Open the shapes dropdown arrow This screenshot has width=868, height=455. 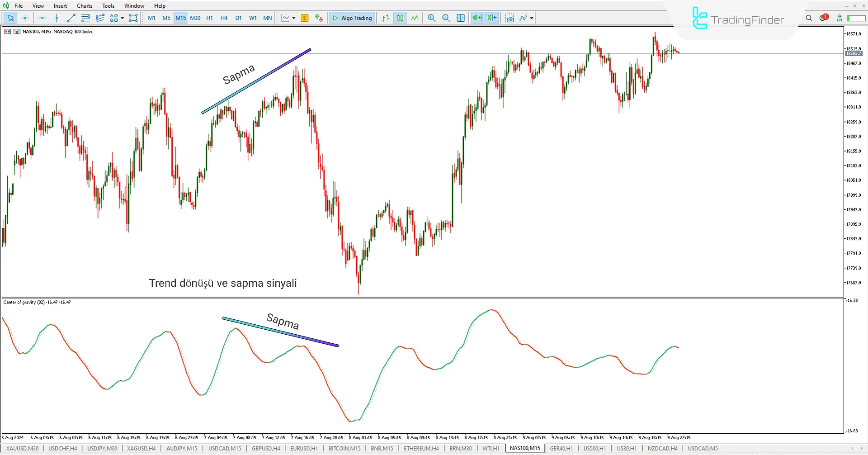tap(123, 18)
